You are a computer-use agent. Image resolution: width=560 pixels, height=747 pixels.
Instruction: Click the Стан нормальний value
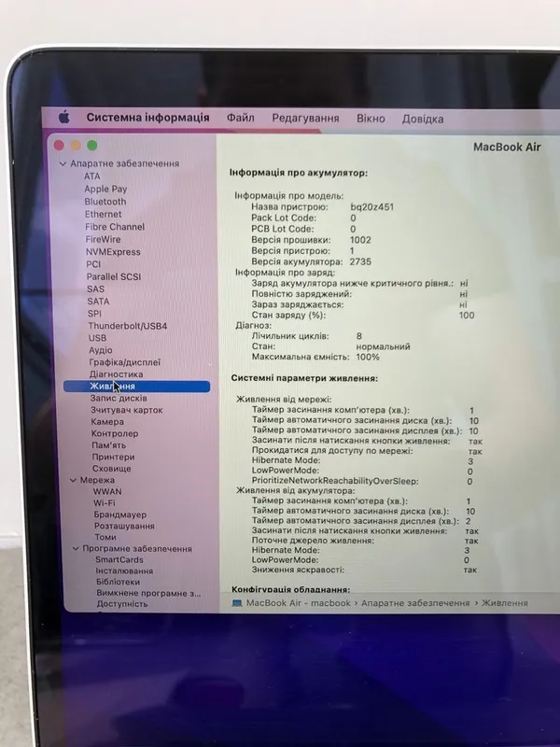point(383,346)
